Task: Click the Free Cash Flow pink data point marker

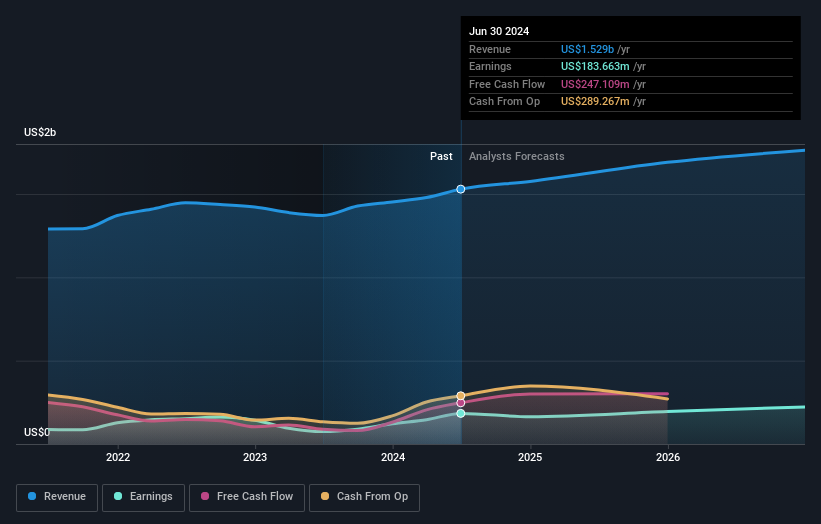Action: (461, 403)
